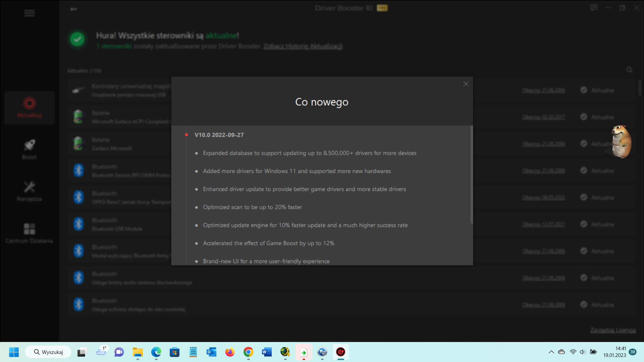Screen dimensions: 644x362
Task: Click the V10.0 2022-09-27 version heading
Action: coord(219,135)
